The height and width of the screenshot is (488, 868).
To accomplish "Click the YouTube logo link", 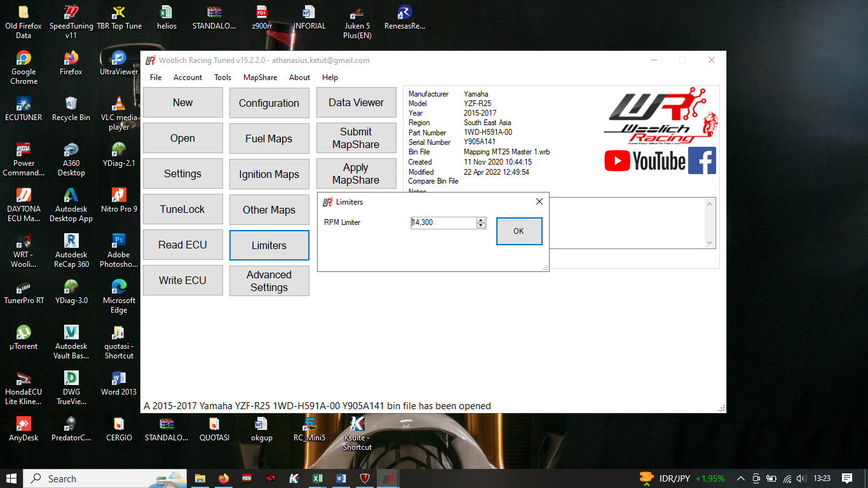I will [645, 161].
